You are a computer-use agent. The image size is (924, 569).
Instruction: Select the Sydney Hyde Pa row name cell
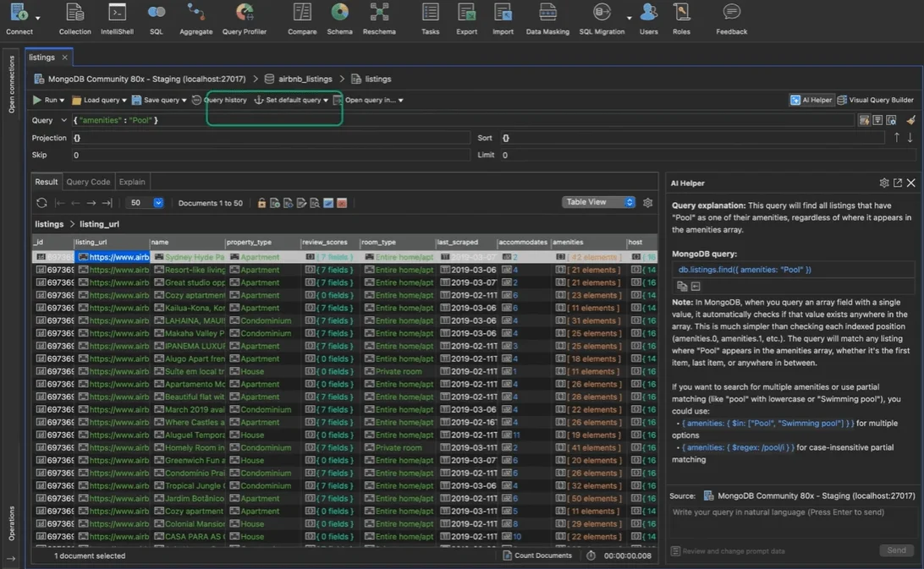(x=189, y=257)
